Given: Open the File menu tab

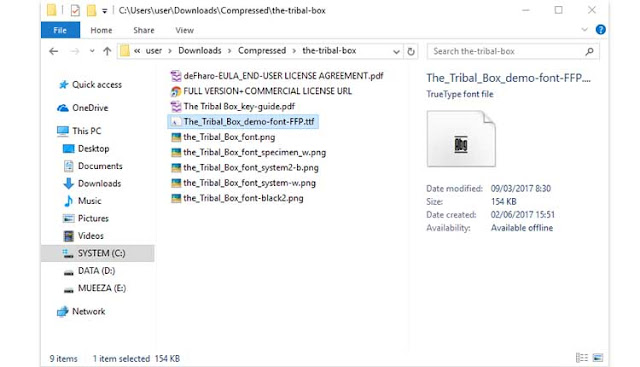Looking at the screenshot, I should [60, 30].
